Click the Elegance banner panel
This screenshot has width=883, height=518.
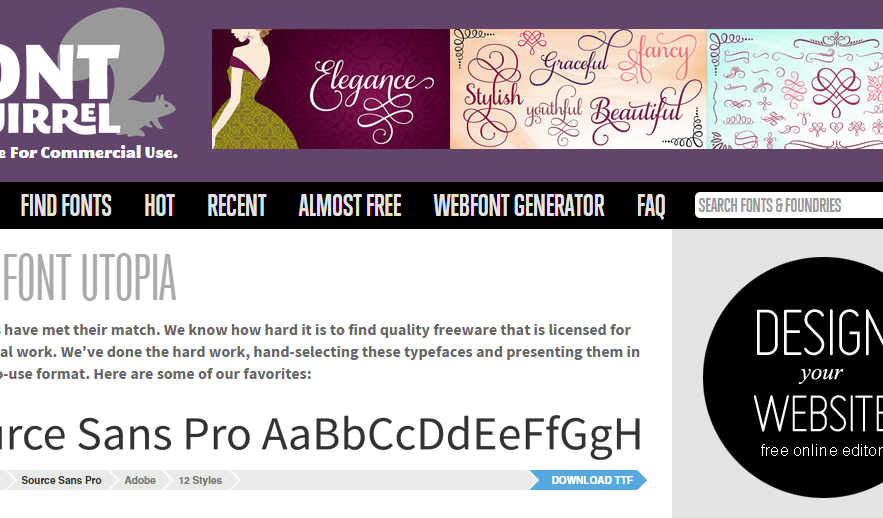coord(331,89)
